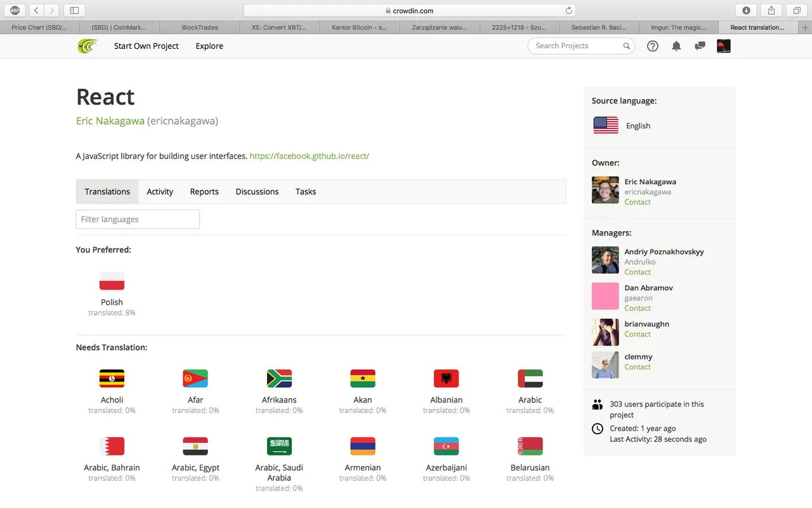Click the Safari back arrow button
Screen dimensions: 812x508
click(x=36, y=10)
